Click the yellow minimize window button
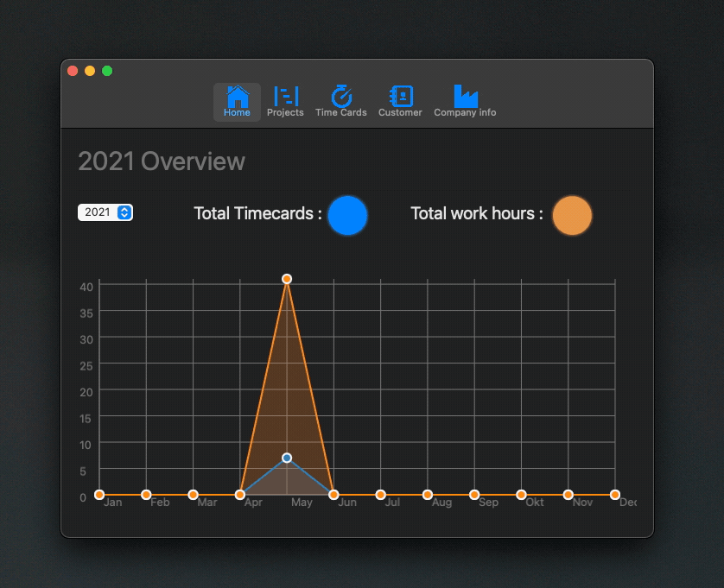The image size is (724, 588). (x=90, y=71)
